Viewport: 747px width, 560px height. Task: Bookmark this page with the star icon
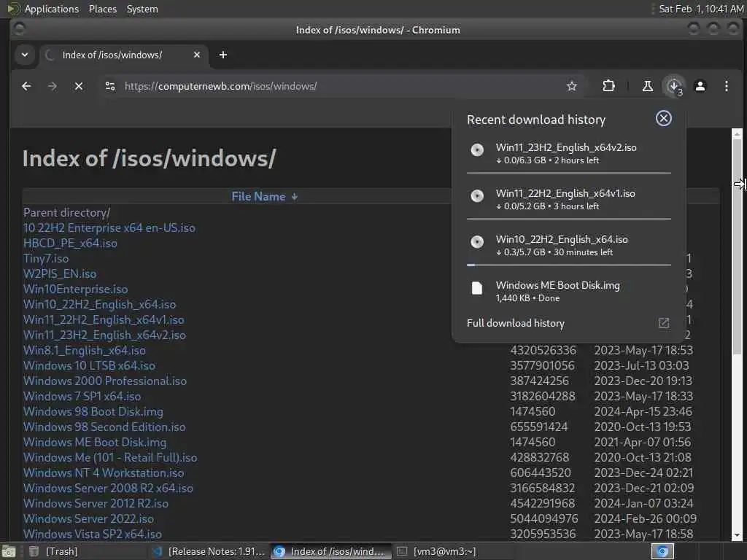tap(572, 86)
